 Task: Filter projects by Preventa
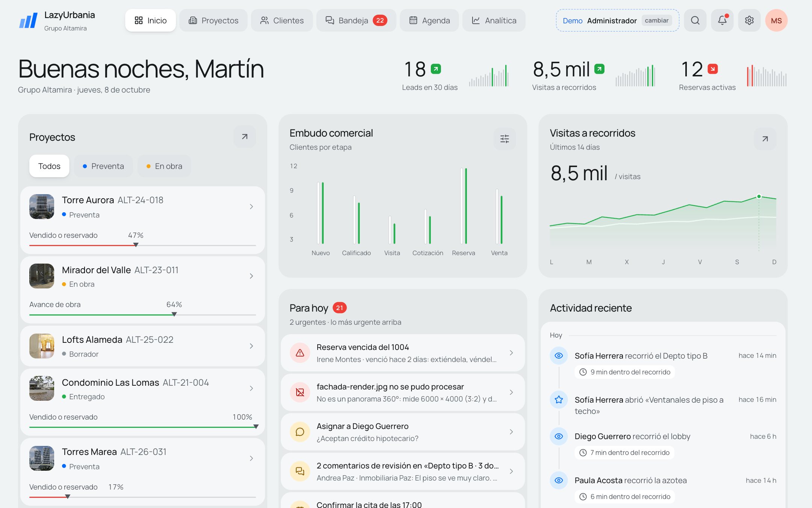103,166
